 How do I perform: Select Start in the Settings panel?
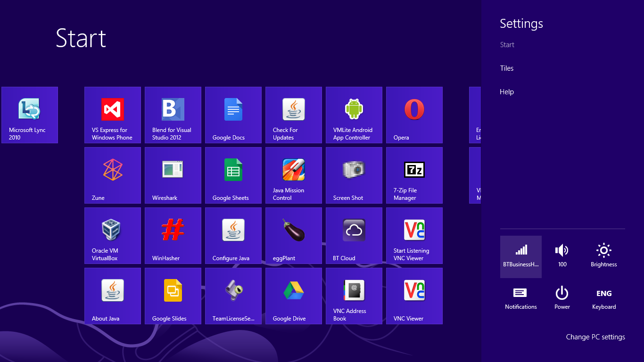pyautogui.click(x=507, y=45)
